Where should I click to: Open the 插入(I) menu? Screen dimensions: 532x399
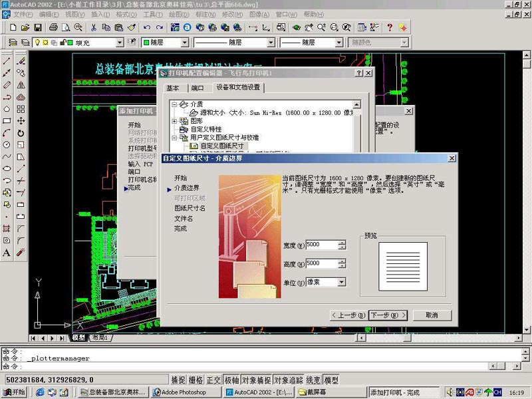click(x=100, y=15)
